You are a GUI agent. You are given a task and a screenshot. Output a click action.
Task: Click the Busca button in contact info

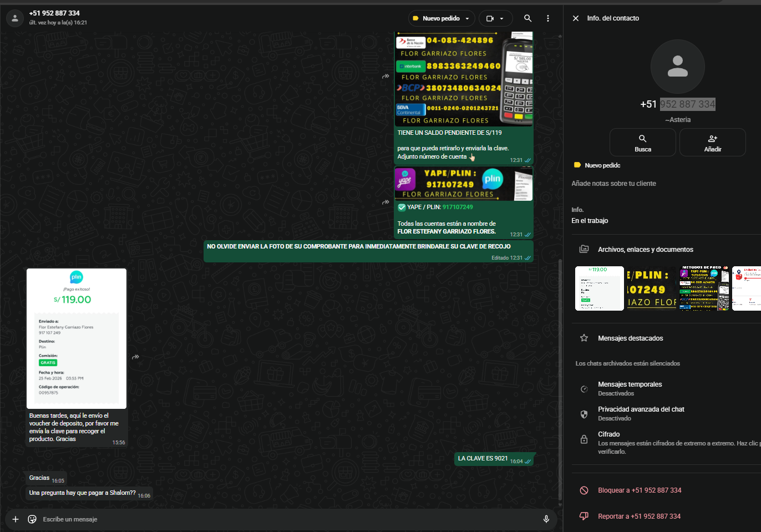tap(642, 143)
